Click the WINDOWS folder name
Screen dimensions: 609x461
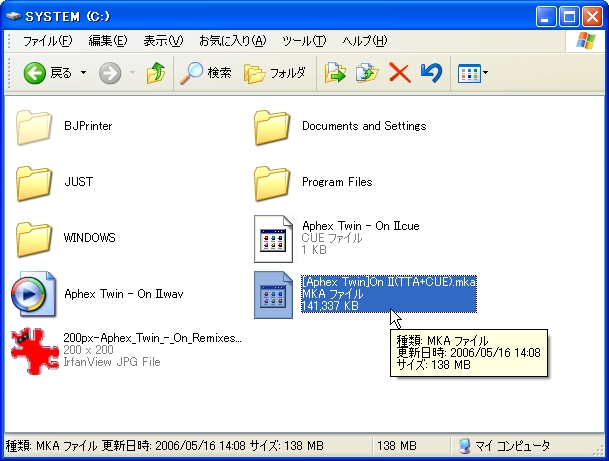(90, 238)
